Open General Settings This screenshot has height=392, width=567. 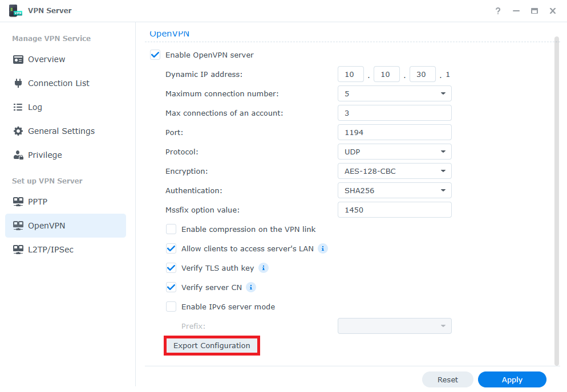tap(60, 131)
